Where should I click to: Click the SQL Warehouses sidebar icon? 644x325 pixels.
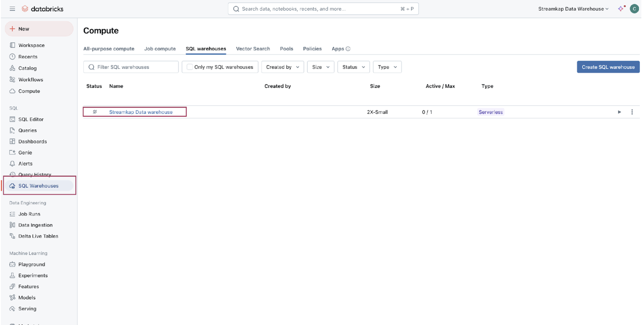click(12, 186)
